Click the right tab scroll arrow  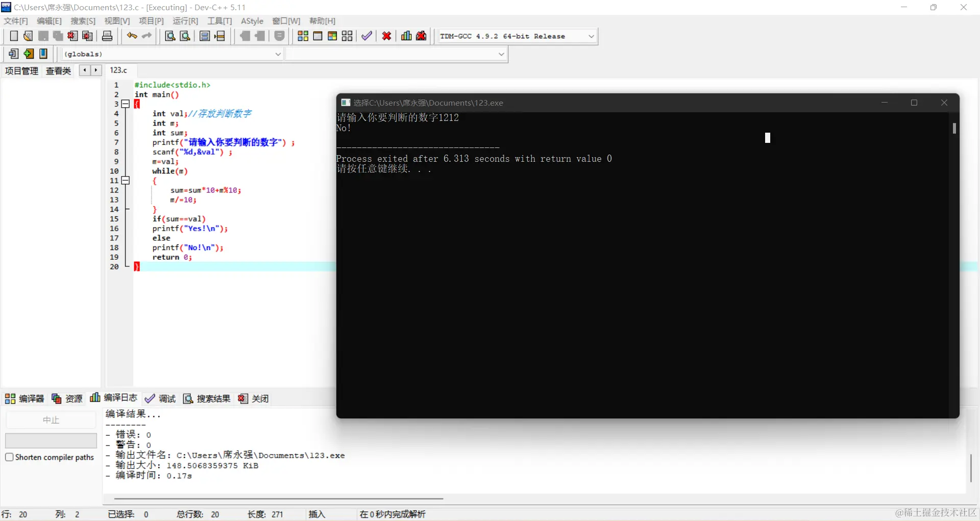96,70
